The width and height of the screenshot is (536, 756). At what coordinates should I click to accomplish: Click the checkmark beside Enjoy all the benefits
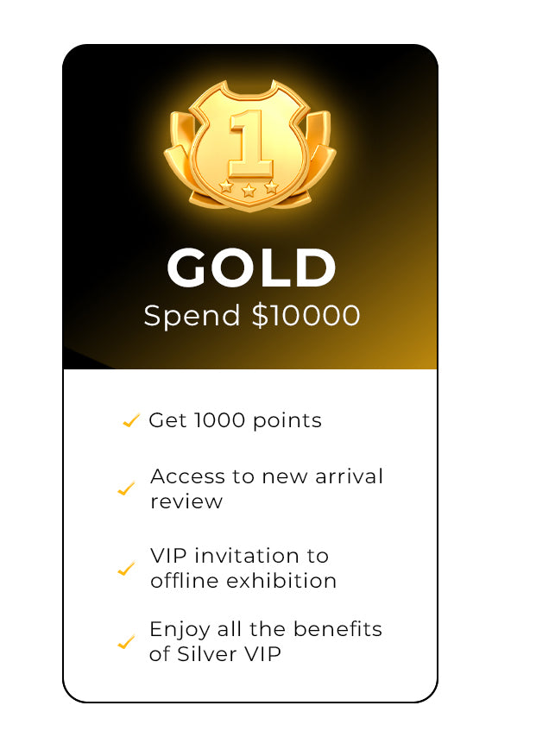(x=126, y=642)
